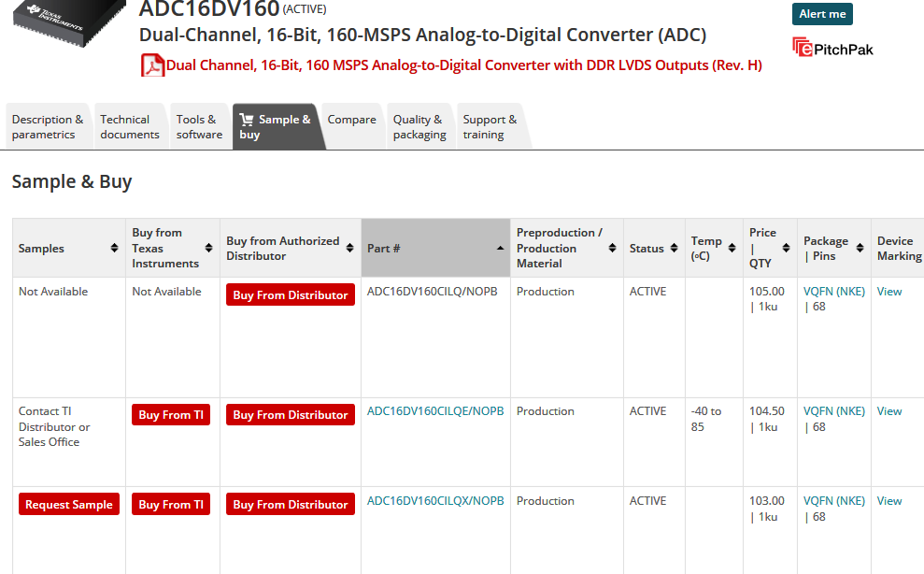Sort by Buy from Authorized Distributor arrows

click(x=350, y=249)
